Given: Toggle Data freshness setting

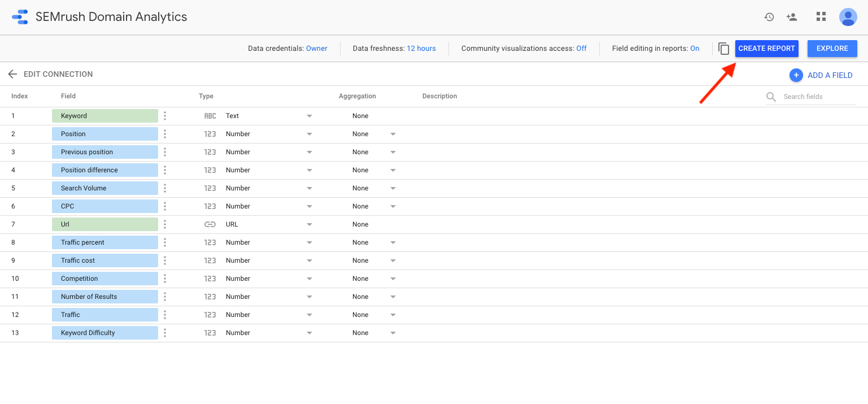Looking at the screenshot, I should click(421, 48).
